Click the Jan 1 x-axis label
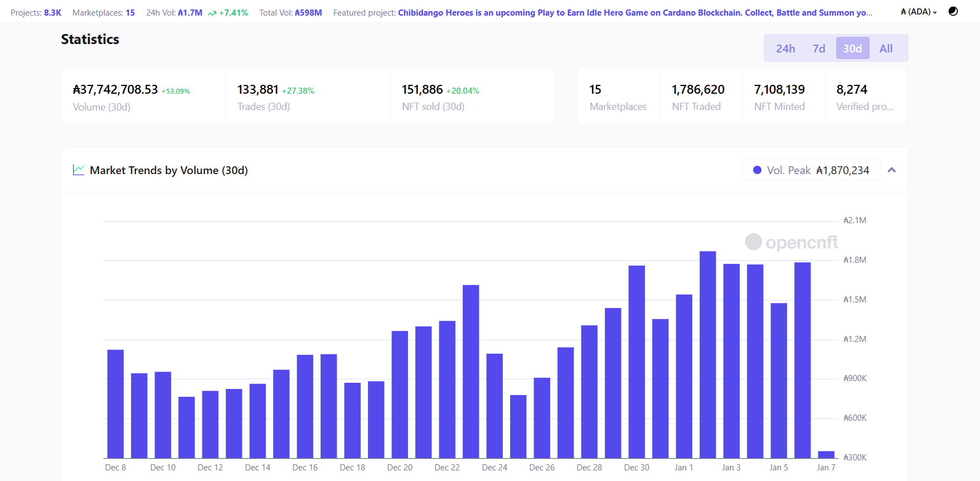This screenshot has height=481, width=980. pos(684,468)
